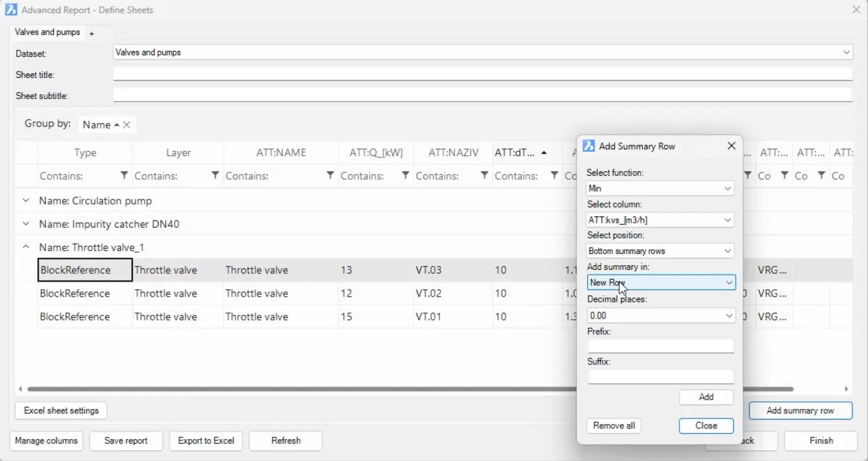
Task: Click the Manage columns button
Action: point(46,441)
